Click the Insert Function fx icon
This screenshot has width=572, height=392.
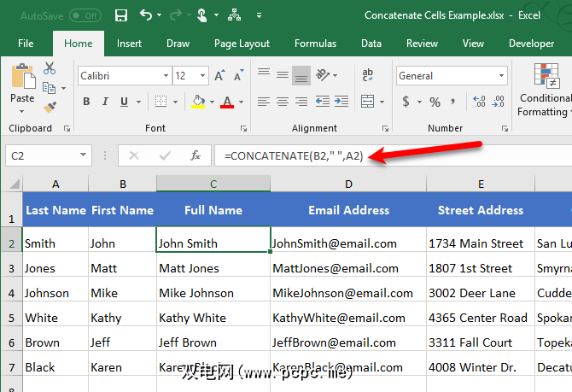[196, 155]
